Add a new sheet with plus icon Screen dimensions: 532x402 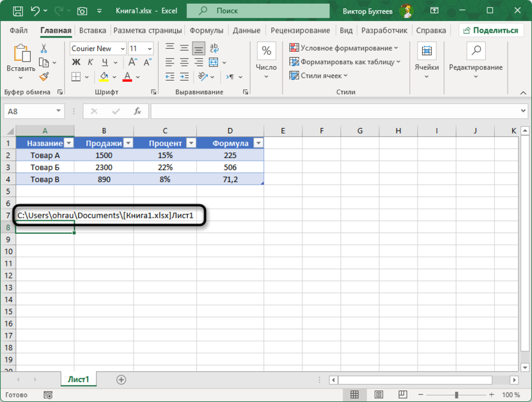click(x=121, y=380)
